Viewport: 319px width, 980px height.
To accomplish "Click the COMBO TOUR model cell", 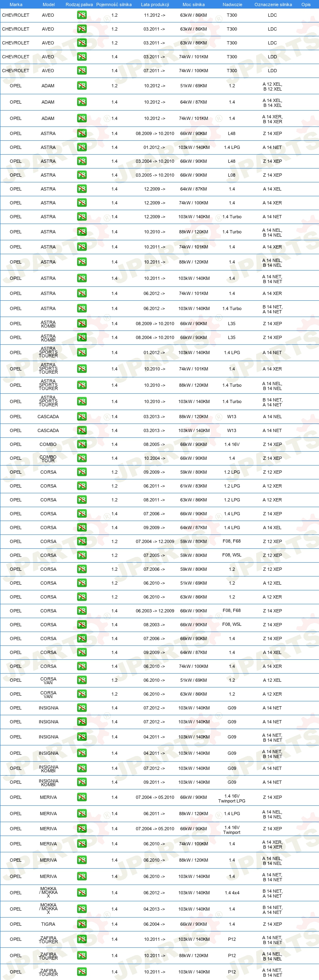I will coord(48,459).
